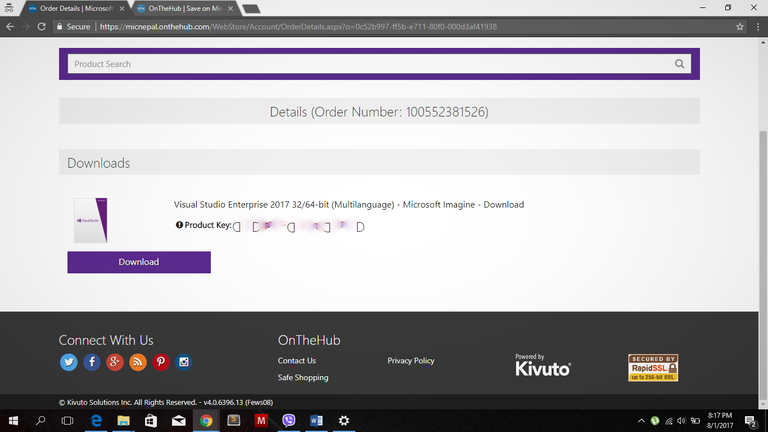The height and width of the screenshot is (432, 768).
Task: Open Settings gear in taskbar
Action: click(x=344, y=421)
